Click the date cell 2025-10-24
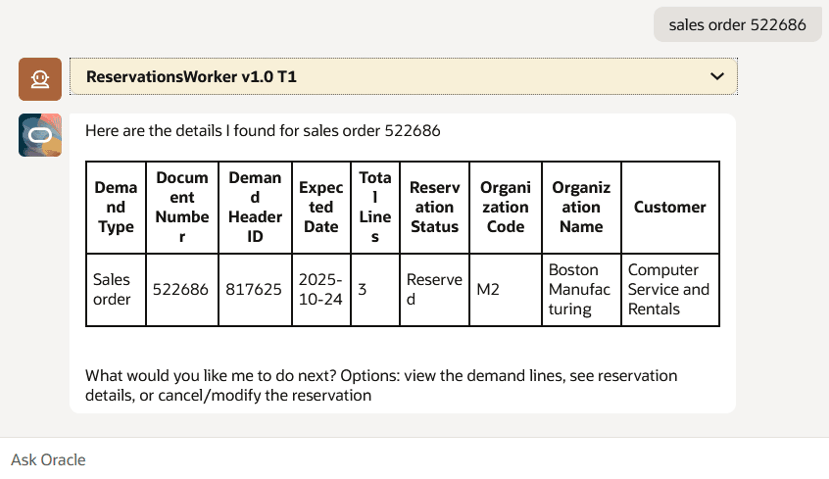Image resolution: width=829 pixels, height=479 pixels. [321, 289]
